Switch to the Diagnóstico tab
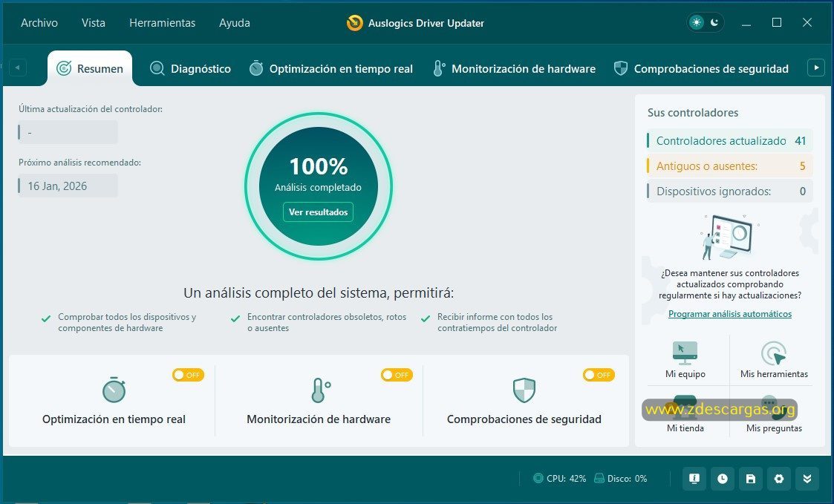The height and width of the screenshot is (504, 834). (x=190, y=68)
